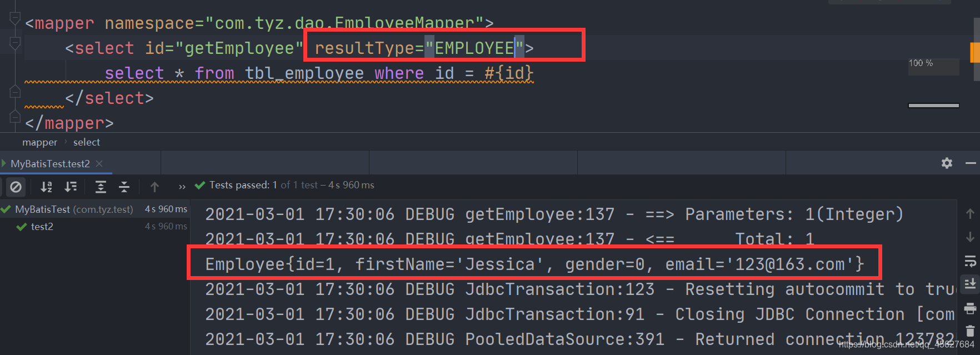Image resolution: width=980 pixels, height=355 pixels.
Task: Click the Employee{id=1...} output line
Action: coord(535,264)
